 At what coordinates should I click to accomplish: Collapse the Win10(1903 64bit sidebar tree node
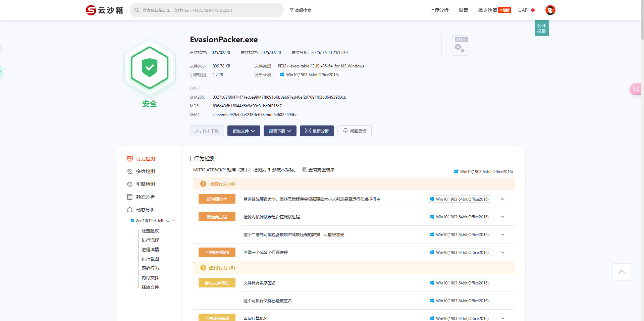[x=173, y=220]
